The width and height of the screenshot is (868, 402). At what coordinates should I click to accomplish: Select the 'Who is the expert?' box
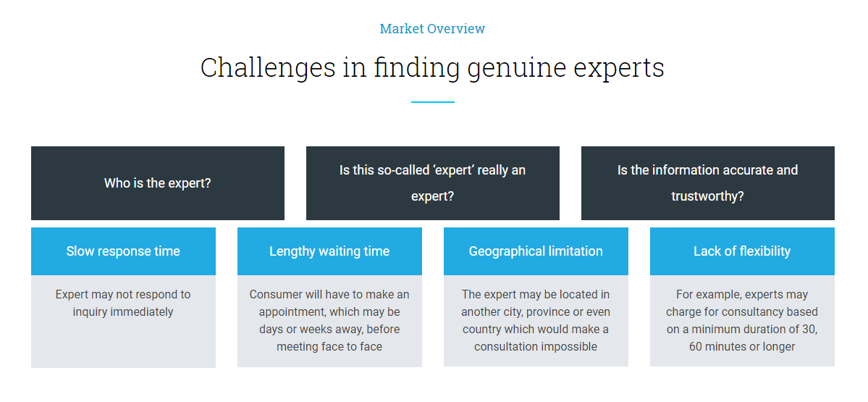coord(158,183)
